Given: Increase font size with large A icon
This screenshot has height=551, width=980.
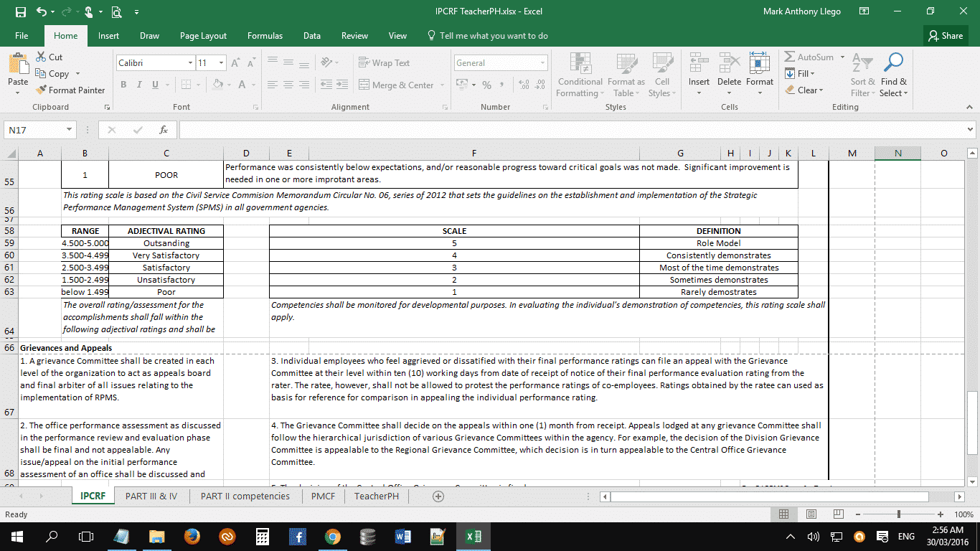Looking at the screenshot, I should click(x=237, y=63).
